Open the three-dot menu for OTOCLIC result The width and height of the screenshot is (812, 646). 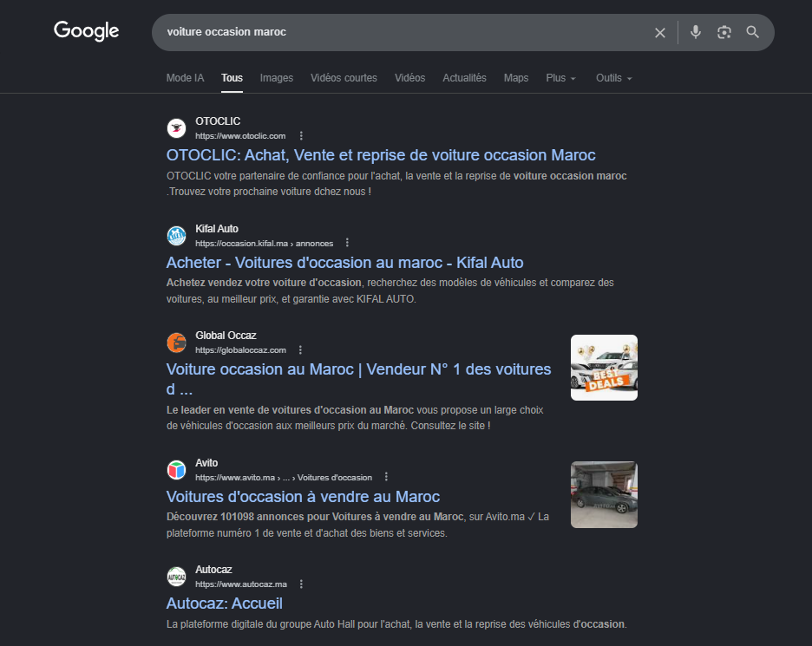pos(301,136)
